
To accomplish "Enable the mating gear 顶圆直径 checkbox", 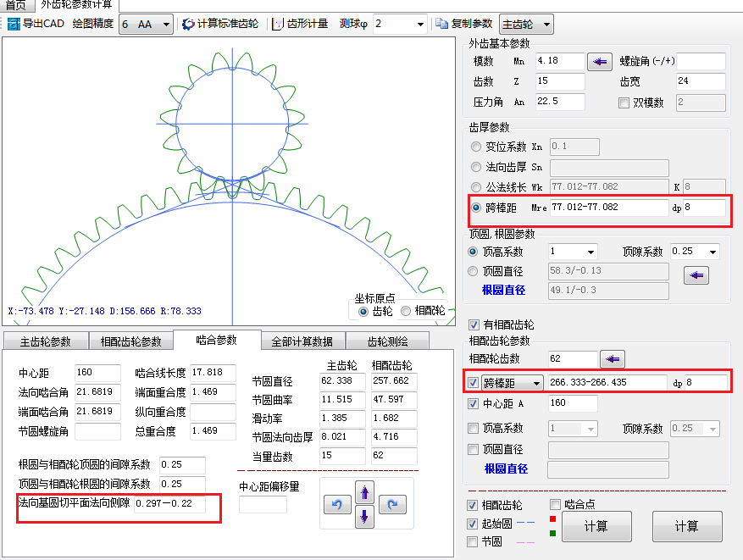I will click(473, 449).
